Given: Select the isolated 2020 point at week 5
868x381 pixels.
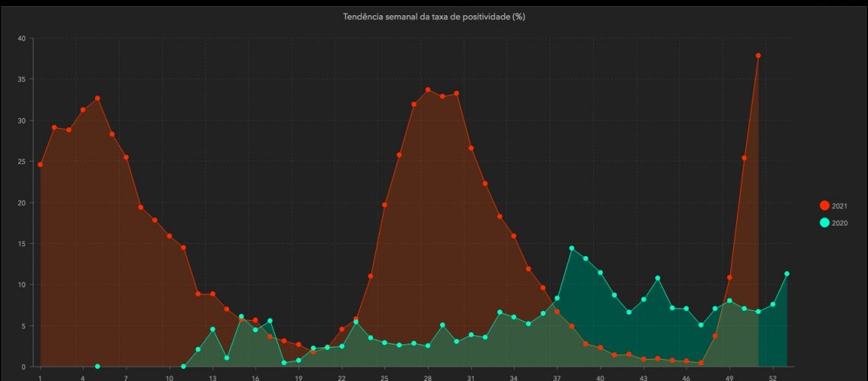Looking at the screenshot, I should [x=97, y=367].
